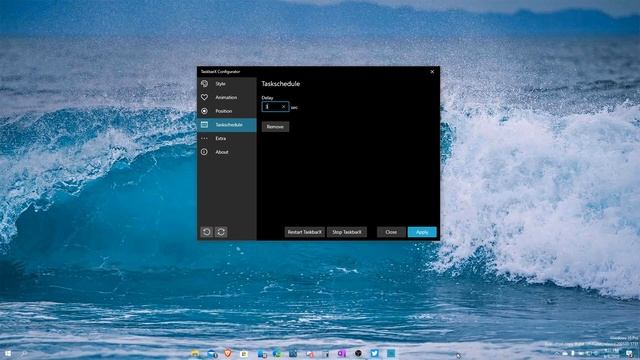The height and width of the screenshot is (360, 640).
Task: Click the TaskbarX Configurator title text
Action: [x=220, y=72]
